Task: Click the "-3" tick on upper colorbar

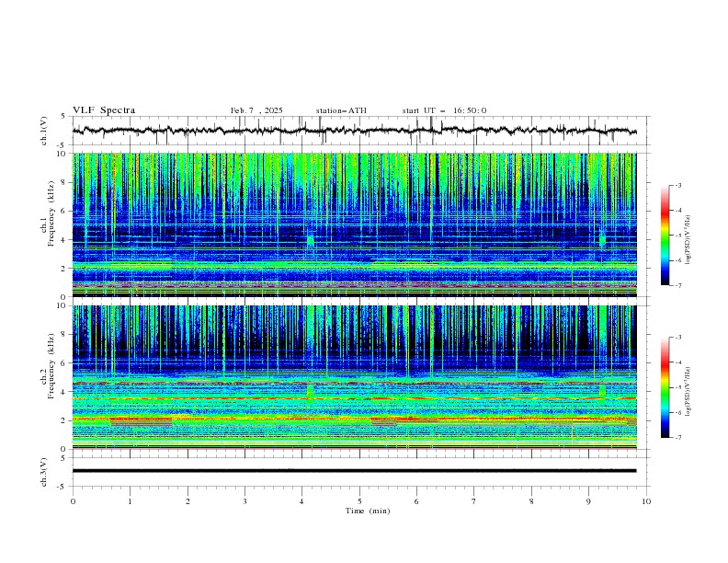Action: point(677,185)
